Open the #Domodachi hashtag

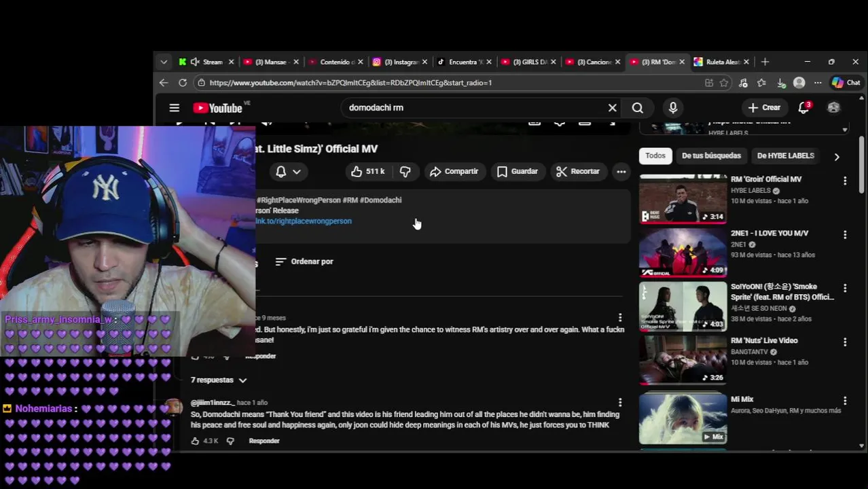click(x=380, y=200)
